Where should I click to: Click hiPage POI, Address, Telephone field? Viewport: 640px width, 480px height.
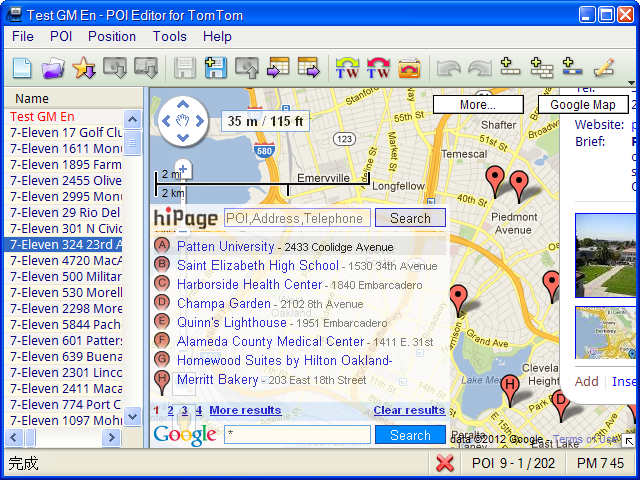[x=297, y=218]
